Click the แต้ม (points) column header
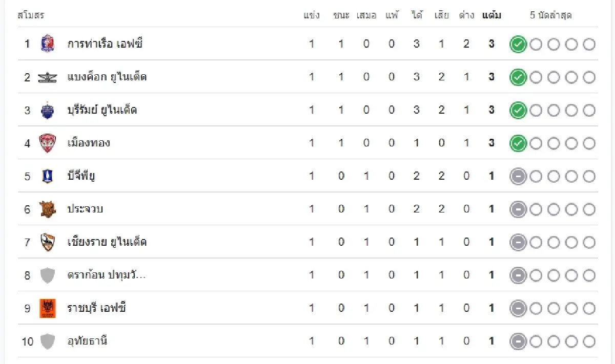The height and width of the screenshot is (364, 615). 491,15
